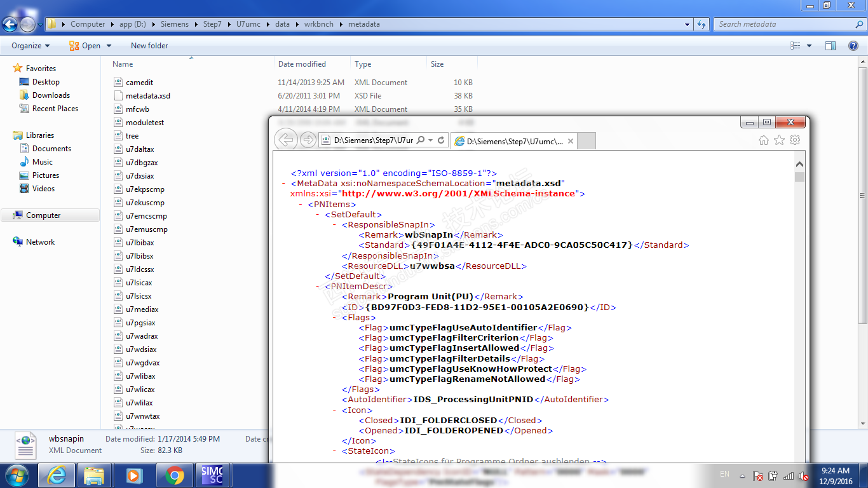Go back in the Internet Explorer window
This screenshot has height=488, width=868.
(x=287, y=140)
